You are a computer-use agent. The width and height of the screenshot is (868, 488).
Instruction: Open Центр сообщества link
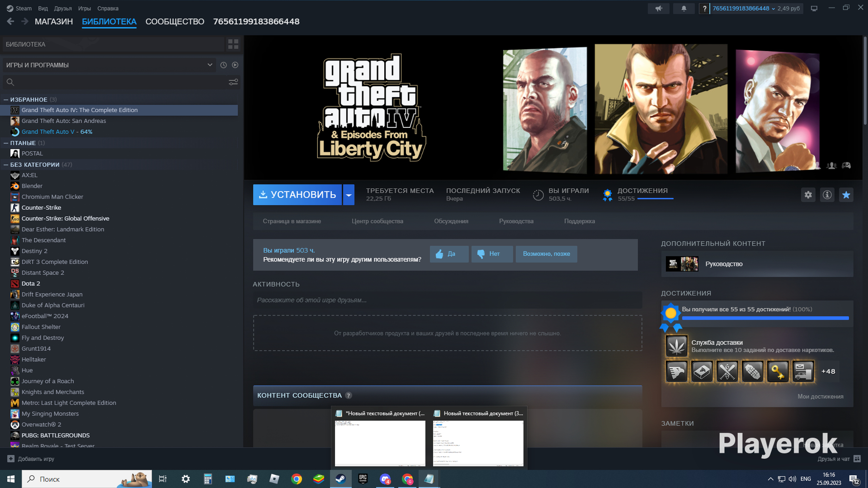pos(377,221)
